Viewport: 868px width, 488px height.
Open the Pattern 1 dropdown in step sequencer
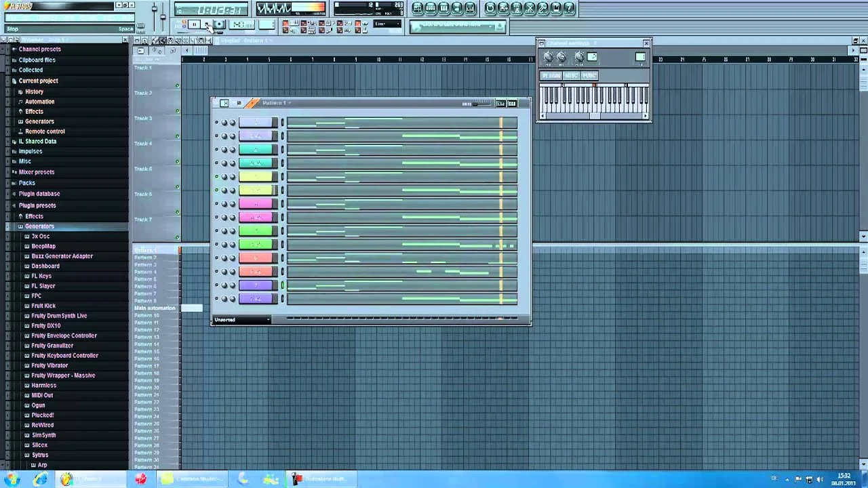point(277,103)
